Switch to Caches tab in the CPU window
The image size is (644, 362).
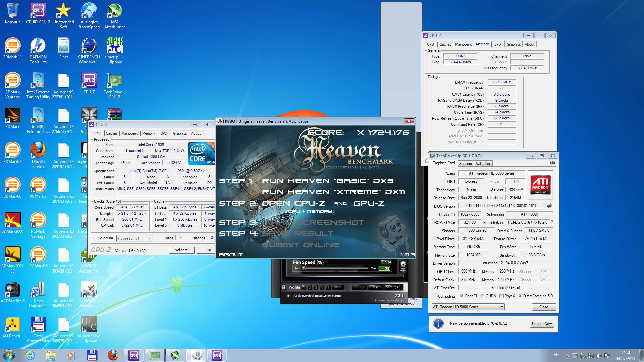point(112,133)
